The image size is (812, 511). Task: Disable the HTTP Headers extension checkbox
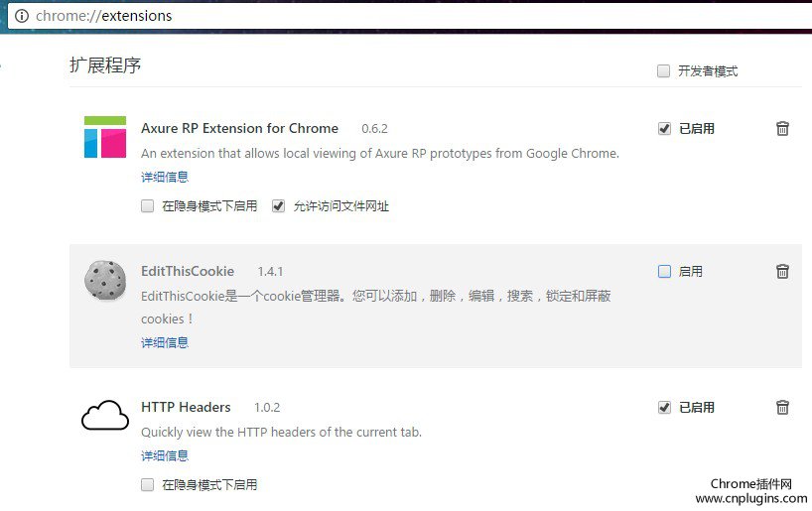[x=664, y=408]
